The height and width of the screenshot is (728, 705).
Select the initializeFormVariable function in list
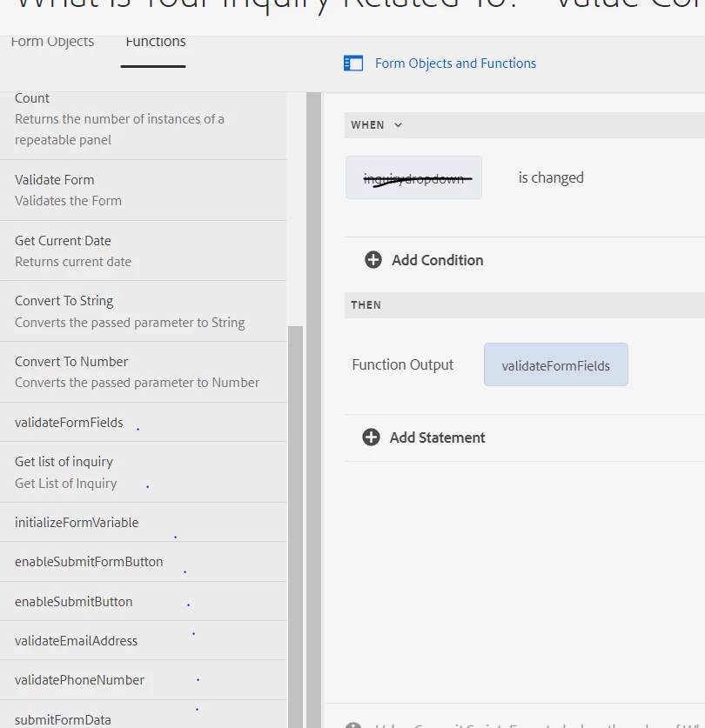[143, 523]
